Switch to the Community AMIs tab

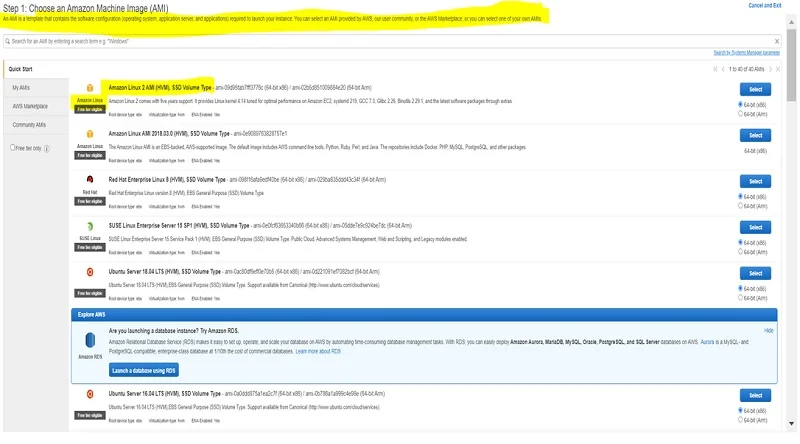click(36, 125)
